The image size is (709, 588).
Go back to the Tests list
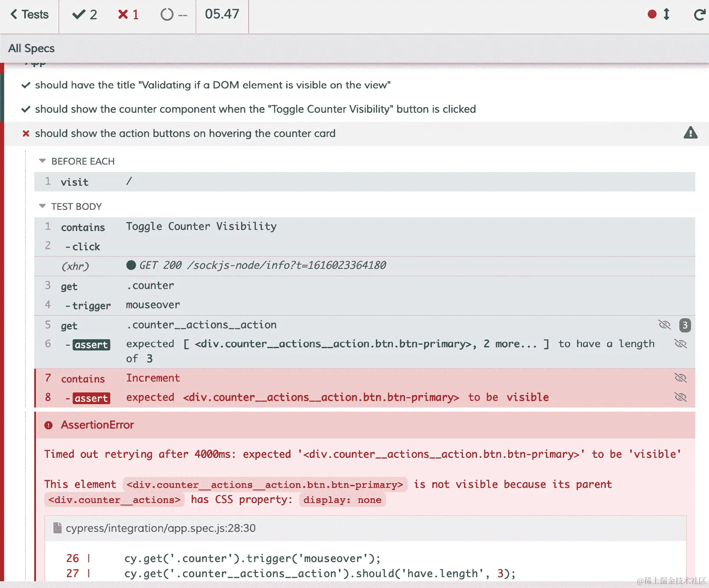tap(29, 15)
